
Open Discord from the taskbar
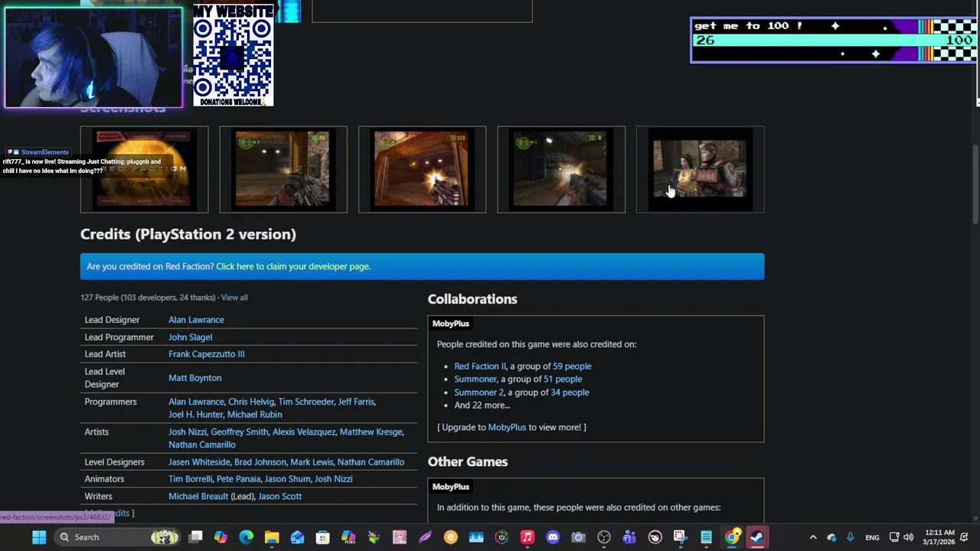pos(553,537)
